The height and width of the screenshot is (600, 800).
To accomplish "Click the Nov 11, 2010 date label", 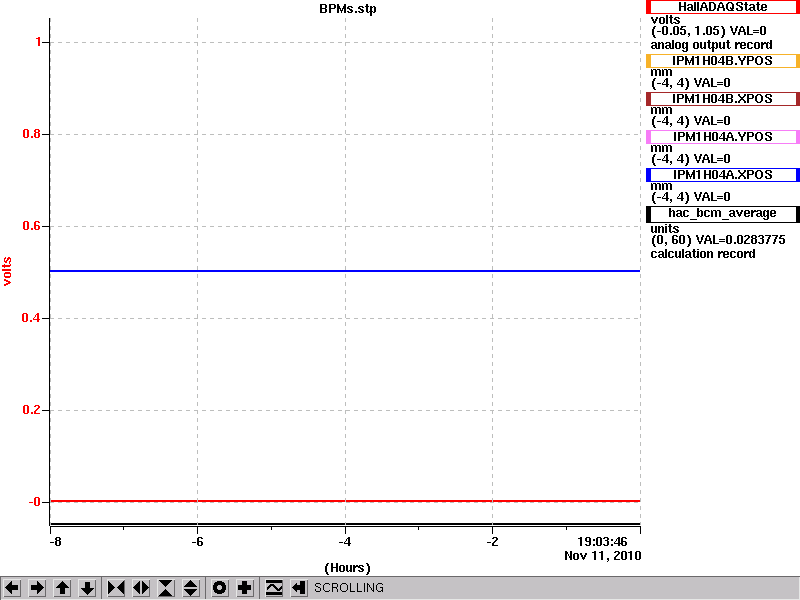I will 603,556.
